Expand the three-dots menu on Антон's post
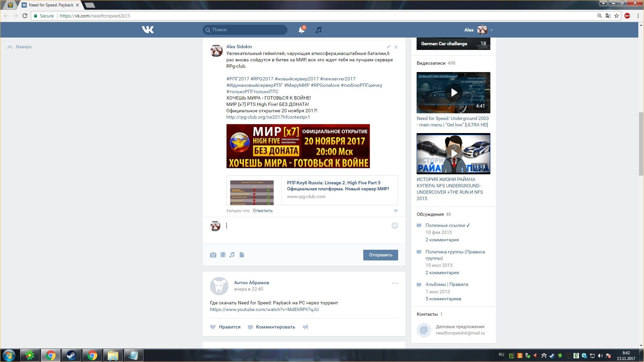The image size is (644, 362). 395,283
